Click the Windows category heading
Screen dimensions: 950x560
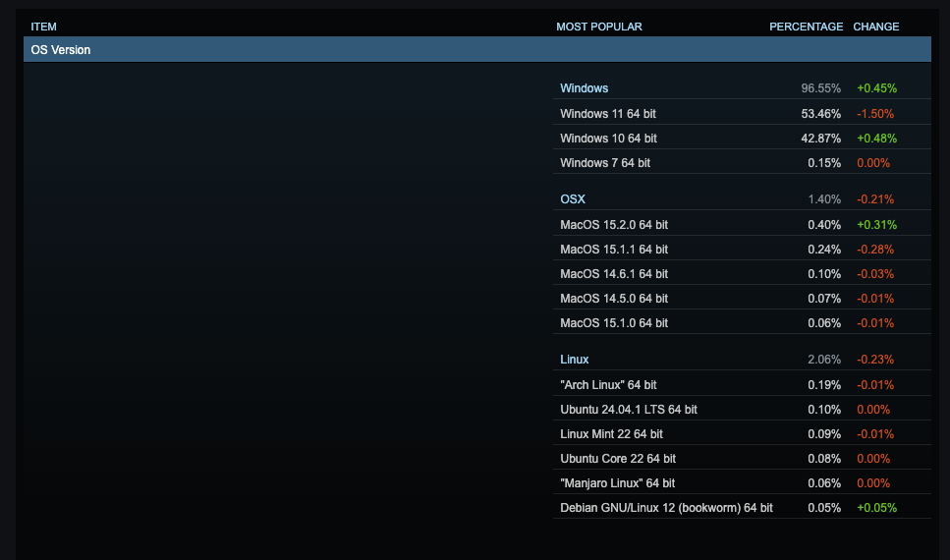pyautogui.click(x=585, y=88)
